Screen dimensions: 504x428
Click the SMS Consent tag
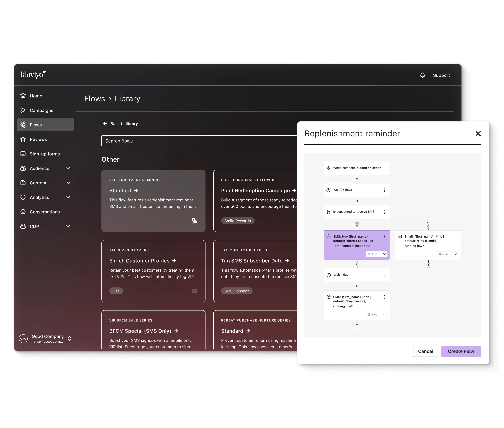236,291
